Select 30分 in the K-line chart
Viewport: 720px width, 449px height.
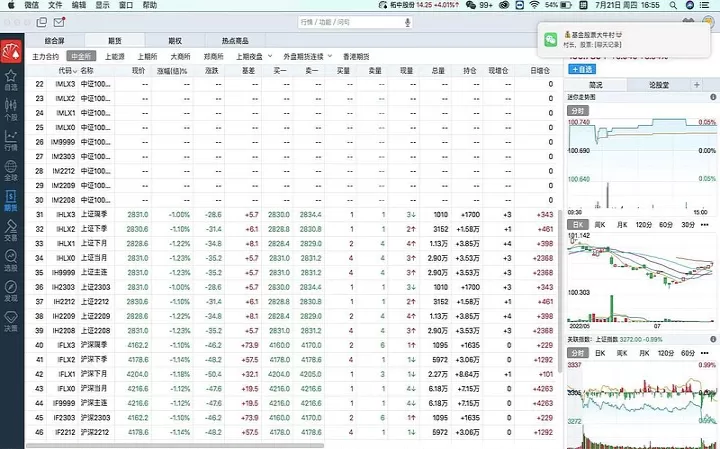click(688, 224)
